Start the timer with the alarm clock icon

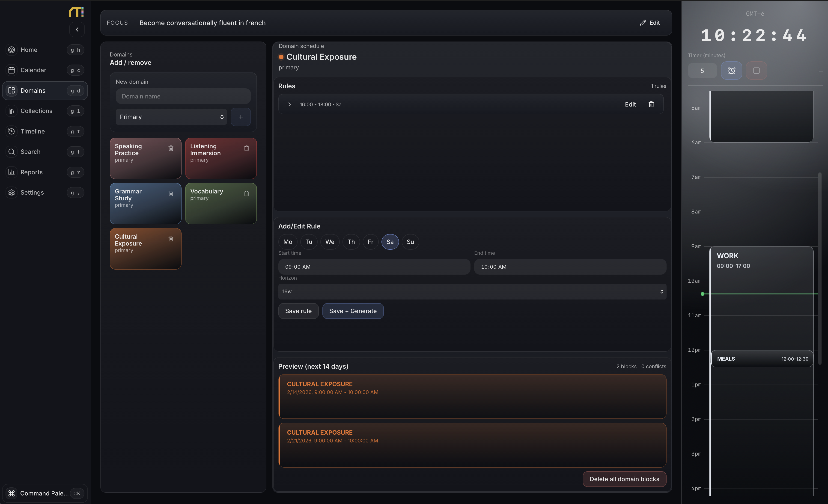point(731,71)
